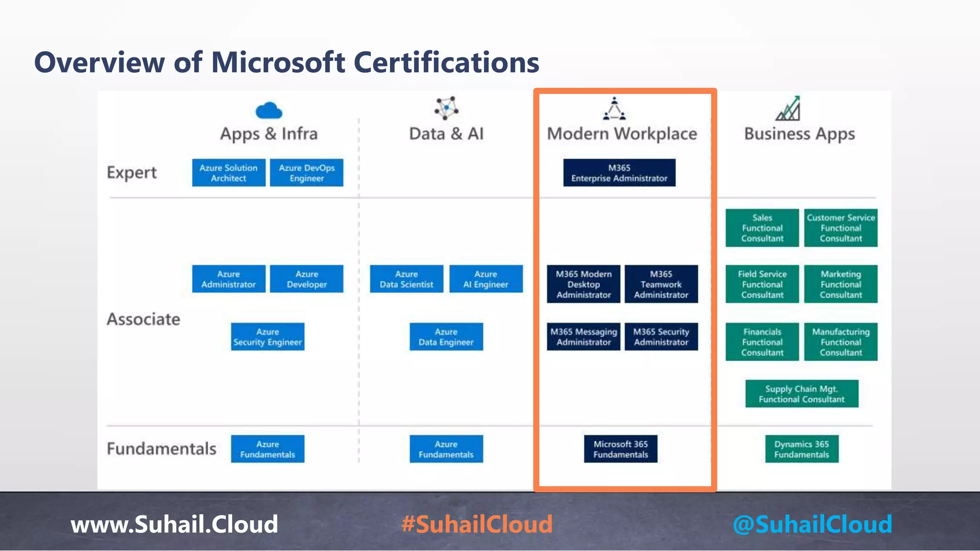The width and height of the screenshot is (980, 551).
Task: Click the @SuhailCloud handle
Action: click(812, 524)
